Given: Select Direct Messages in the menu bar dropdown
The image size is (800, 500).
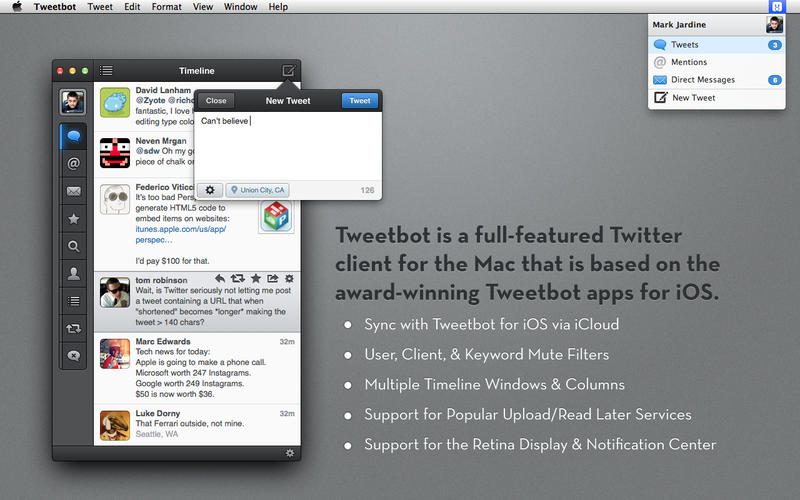Looking at the screenshot, I should [x=703, y=80].
